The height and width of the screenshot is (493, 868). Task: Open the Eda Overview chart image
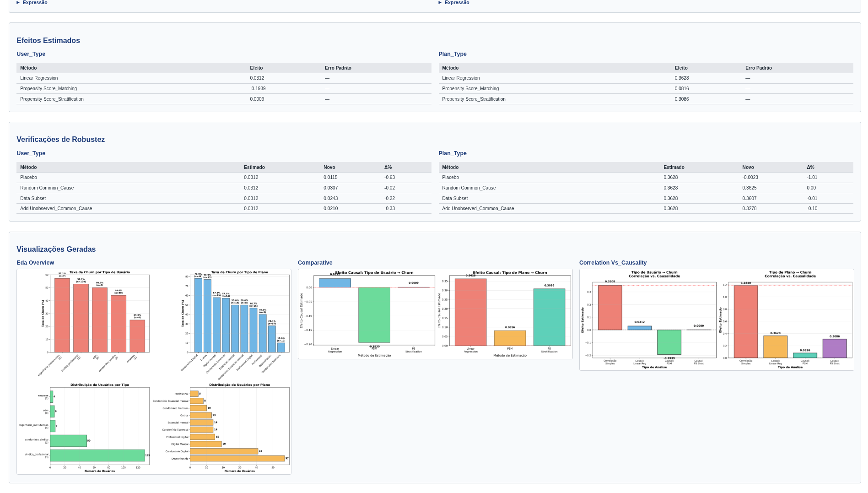154,371
